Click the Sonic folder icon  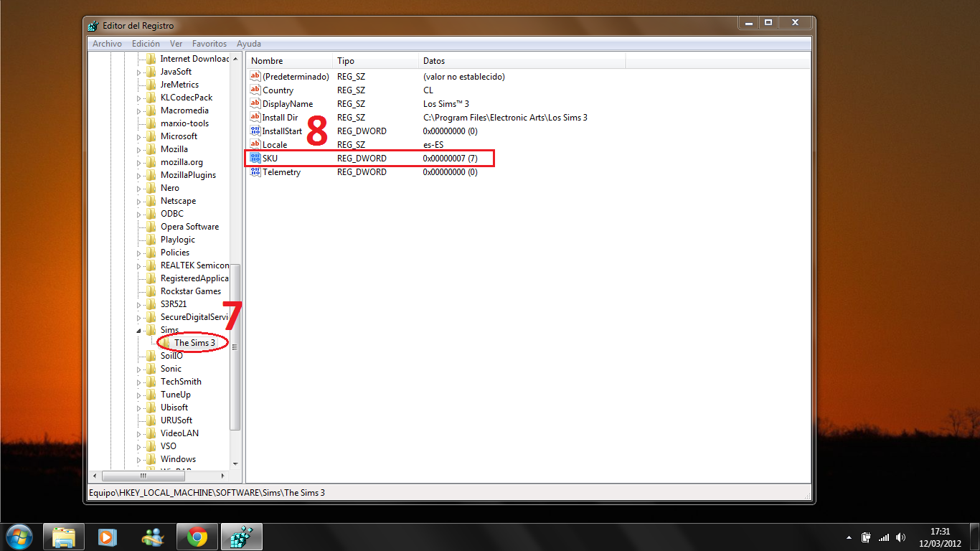pyautogui.click(x=151, y=369)
